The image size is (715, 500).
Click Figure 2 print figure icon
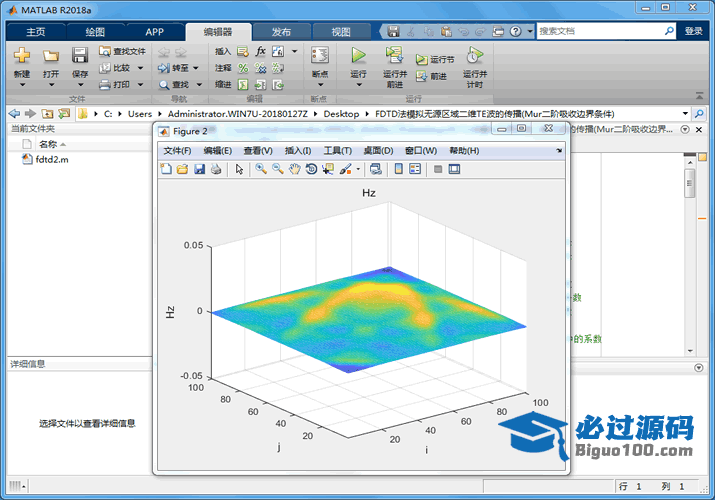pyautogui.click(x=216, y=169)
